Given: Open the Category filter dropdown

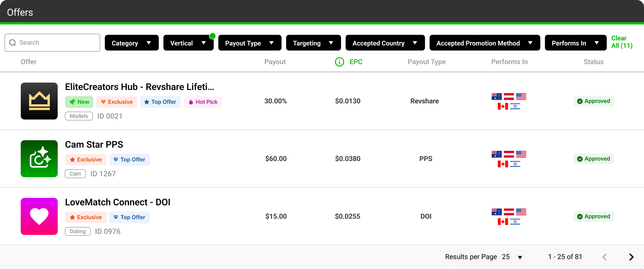Looking at the screenshot, I should click(x=131, y=43).
